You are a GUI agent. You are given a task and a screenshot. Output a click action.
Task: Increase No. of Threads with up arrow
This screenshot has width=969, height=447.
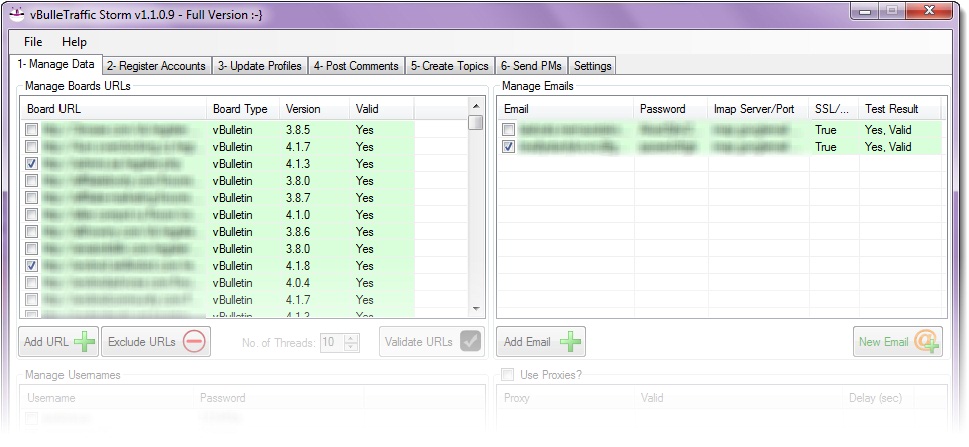[x=350, y=337]
